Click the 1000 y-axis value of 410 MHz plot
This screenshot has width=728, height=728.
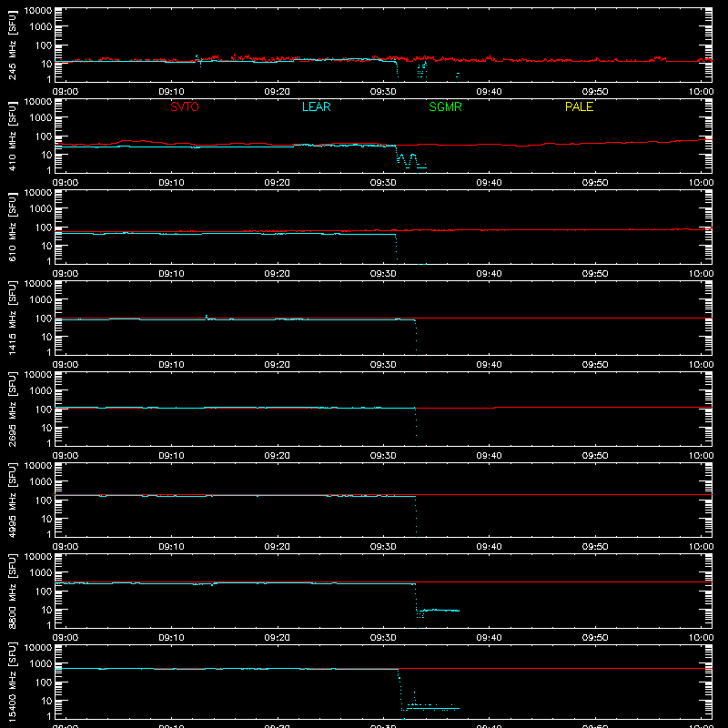41,117
